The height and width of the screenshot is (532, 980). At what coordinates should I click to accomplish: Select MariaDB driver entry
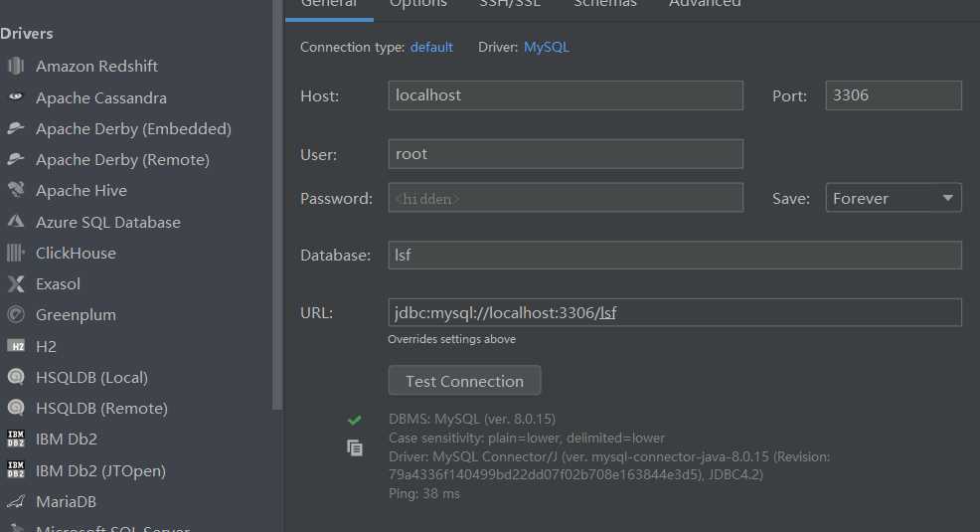pyautogui.click(x=66, y=501)
